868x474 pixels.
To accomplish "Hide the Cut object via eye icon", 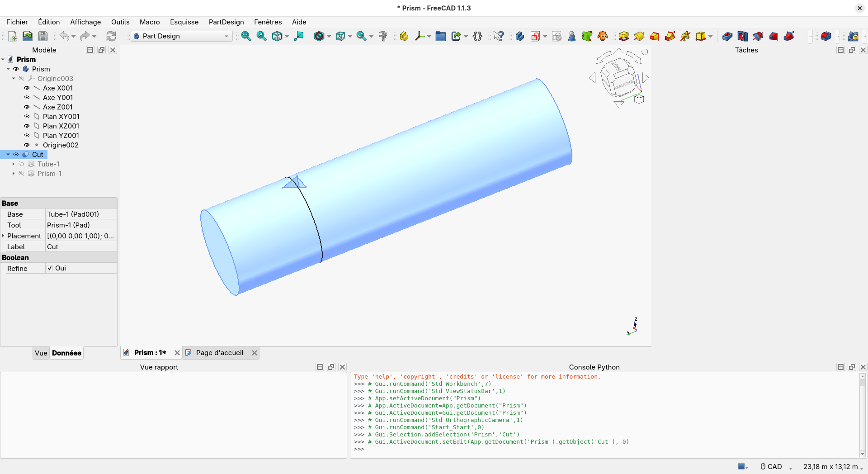I will coord(16,155).
